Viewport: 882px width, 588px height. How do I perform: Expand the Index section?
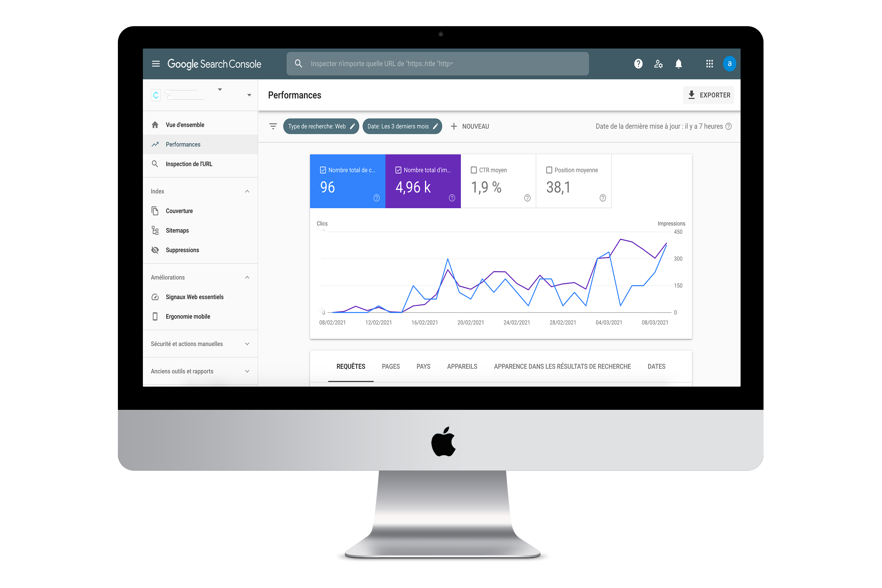click(x=248, y=192)
